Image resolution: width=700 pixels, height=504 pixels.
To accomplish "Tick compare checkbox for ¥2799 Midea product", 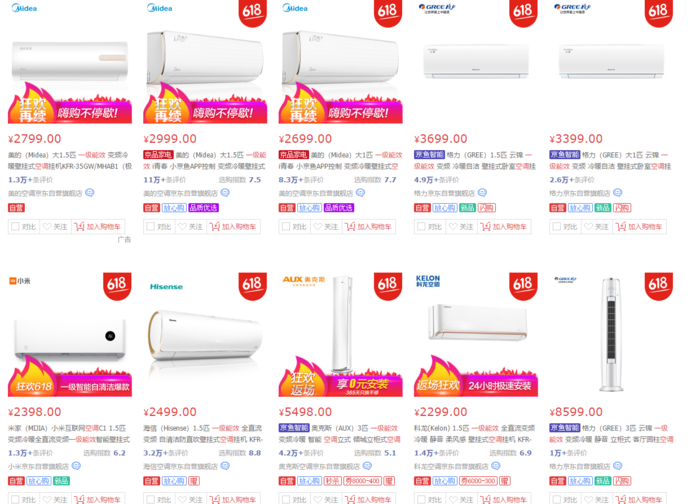I will pos(15,226).
